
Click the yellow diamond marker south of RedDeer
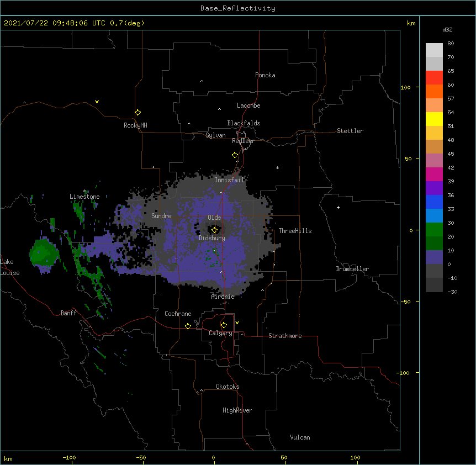235,155
